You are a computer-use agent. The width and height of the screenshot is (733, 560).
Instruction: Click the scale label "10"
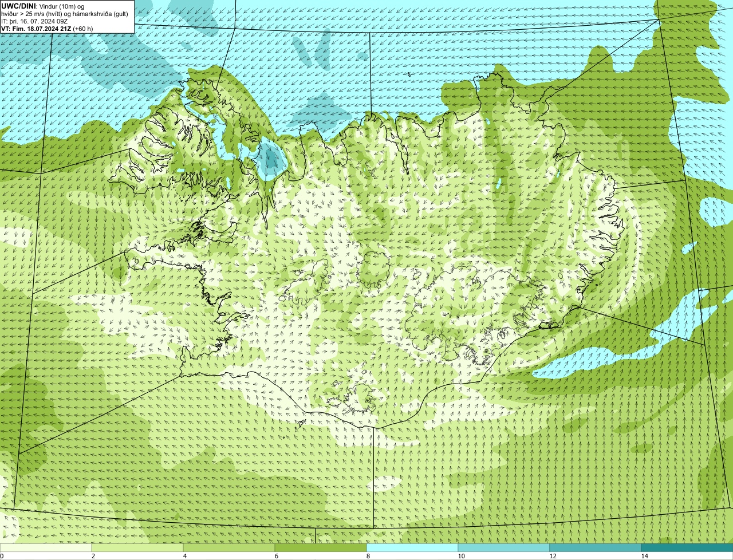(x=461, y=556)
